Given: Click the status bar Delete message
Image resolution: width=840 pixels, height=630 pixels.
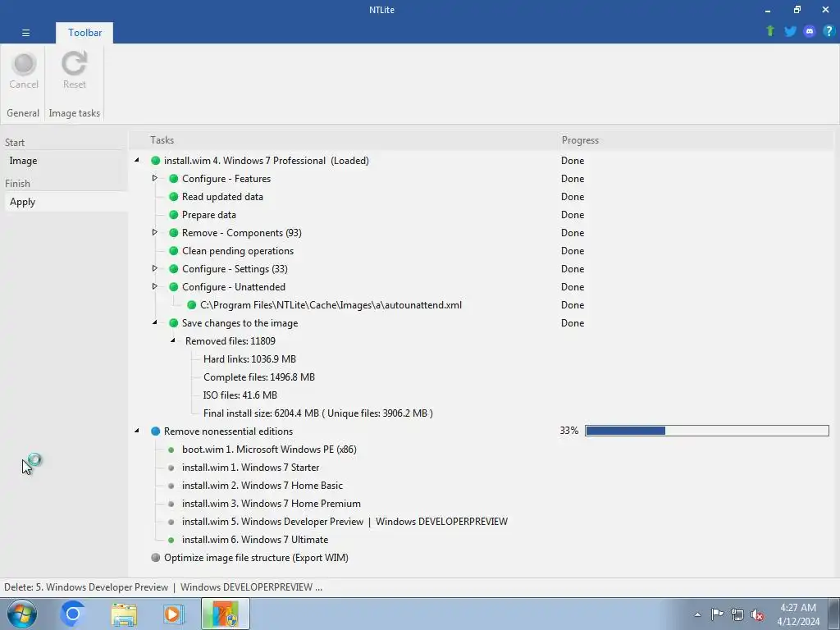Looking at the screenshot, I should pos(163,587).
